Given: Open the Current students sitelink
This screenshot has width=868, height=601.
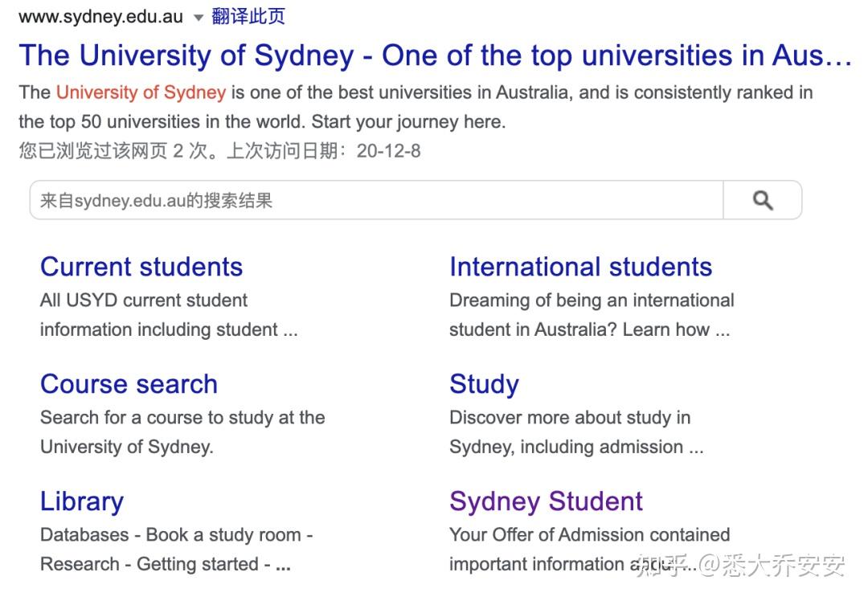Looking at the screenshot, I should 141,267.
